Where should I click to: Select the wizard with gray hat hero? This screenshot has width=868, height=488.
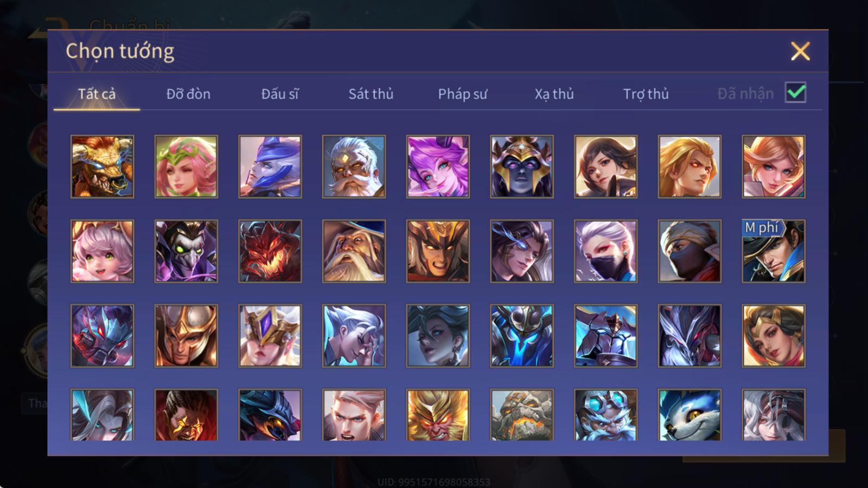[x=354, y=251]
